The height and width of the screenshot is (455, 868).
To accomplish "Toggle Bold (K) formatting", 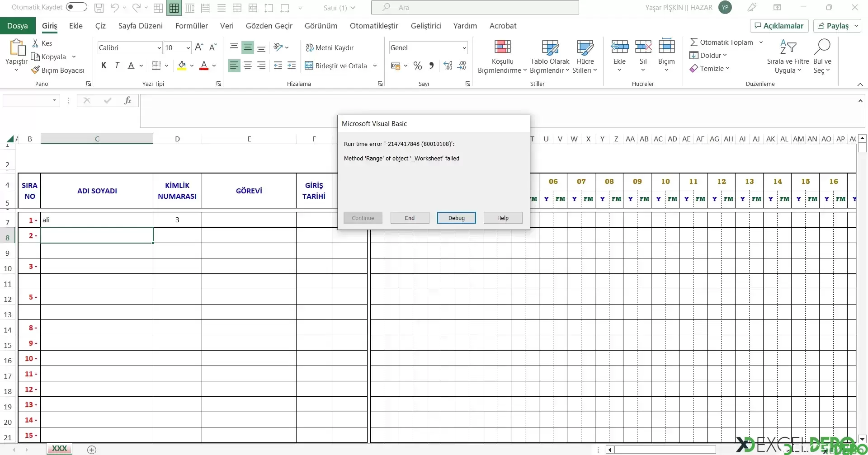I will click(104, 66).
